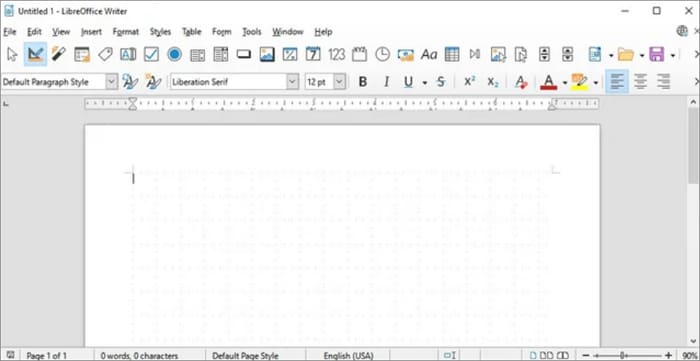Toggle the form control Wizards wand
The height and width of the screenshot is (361, 700).
(x=58, y=54)
